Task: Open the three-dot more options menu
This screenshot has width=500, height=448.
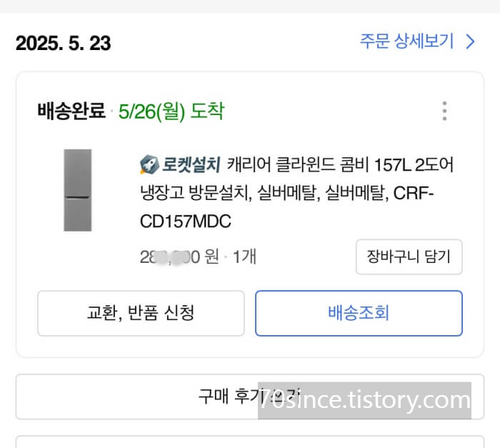Action: (444, 111)
